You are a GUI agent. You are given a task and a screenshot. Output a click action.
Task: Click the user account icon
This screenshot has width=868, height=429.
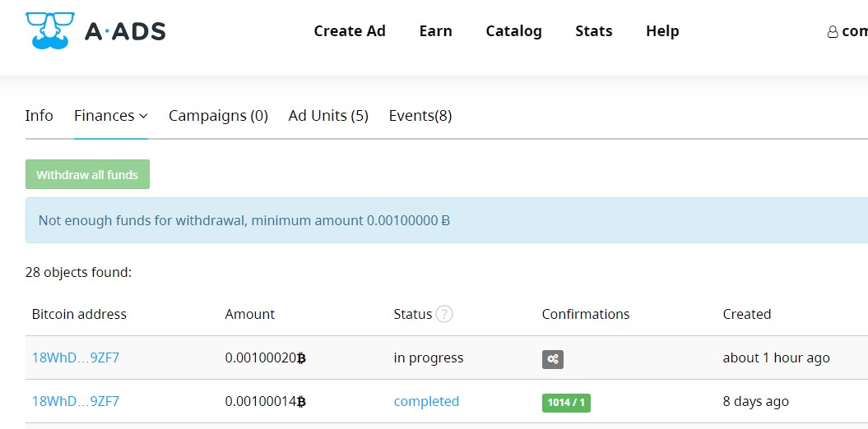[x=833, y=32]
